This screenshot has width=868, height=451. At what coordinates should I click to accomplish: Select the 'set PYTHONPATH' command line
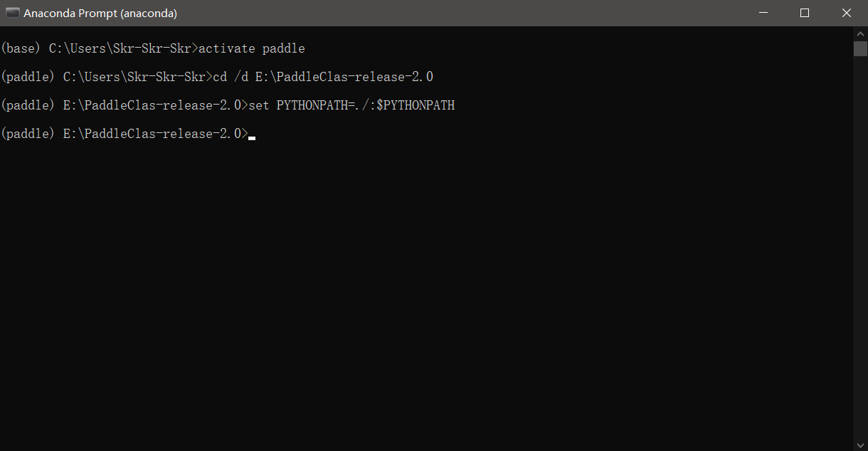354,105
